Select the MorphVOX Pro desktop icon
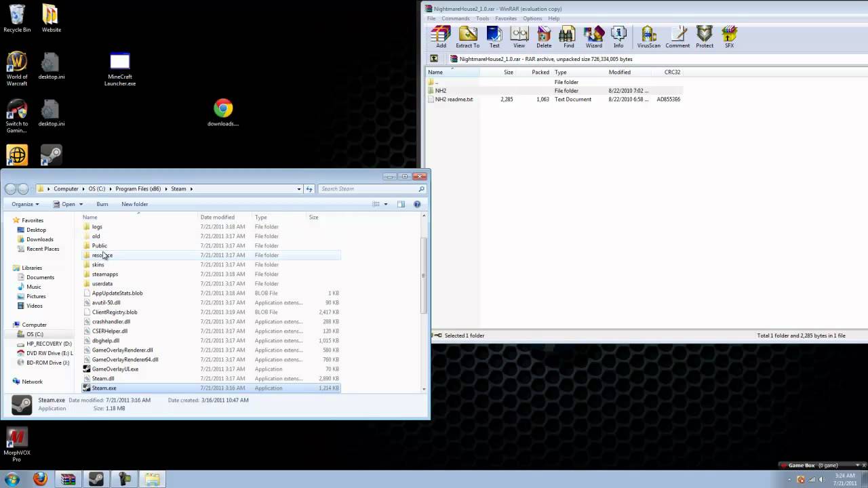The width and height of the screenshot is (868, 488). (x=16, y=445)
